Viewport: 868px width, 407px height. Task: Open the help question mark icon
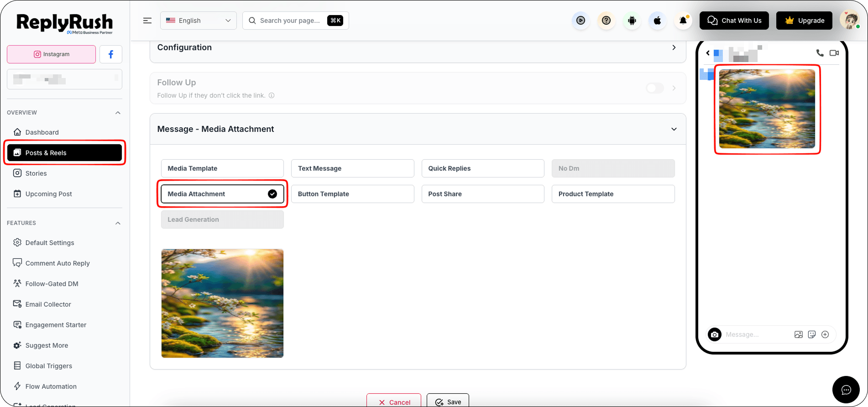point(606,21)
